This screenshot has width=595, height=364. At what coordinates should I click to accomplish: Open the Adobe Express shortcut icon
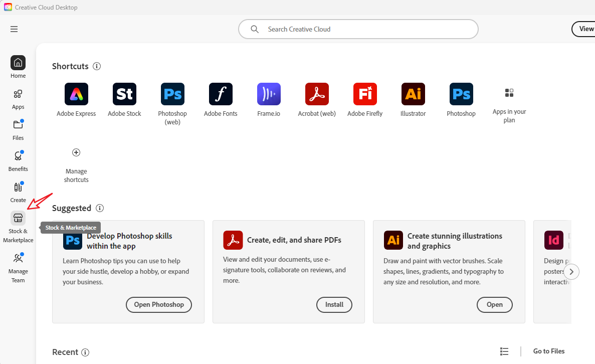point(76,94)
